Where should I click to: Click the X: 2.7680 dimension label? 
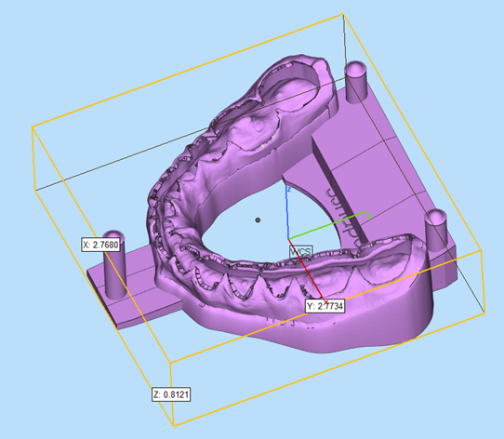click(101, 245)
